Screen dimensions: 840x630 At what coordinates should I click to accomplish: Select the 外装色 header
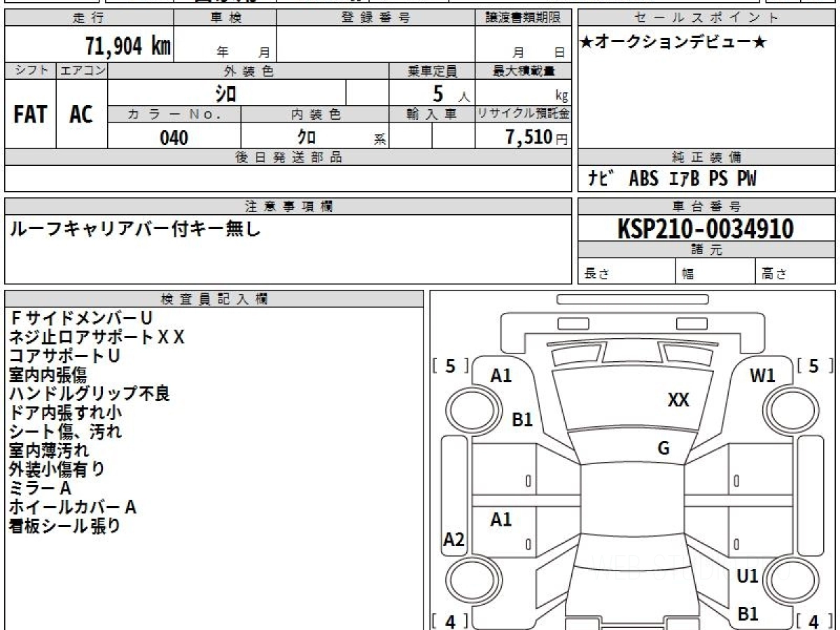(248, 71)
